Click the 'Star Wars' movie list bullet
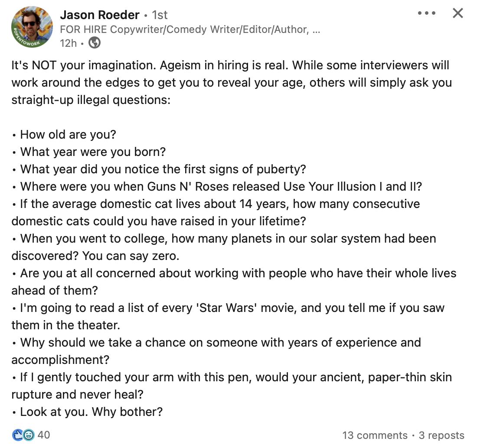Screen dimensions: 477x448 (232, 308)
